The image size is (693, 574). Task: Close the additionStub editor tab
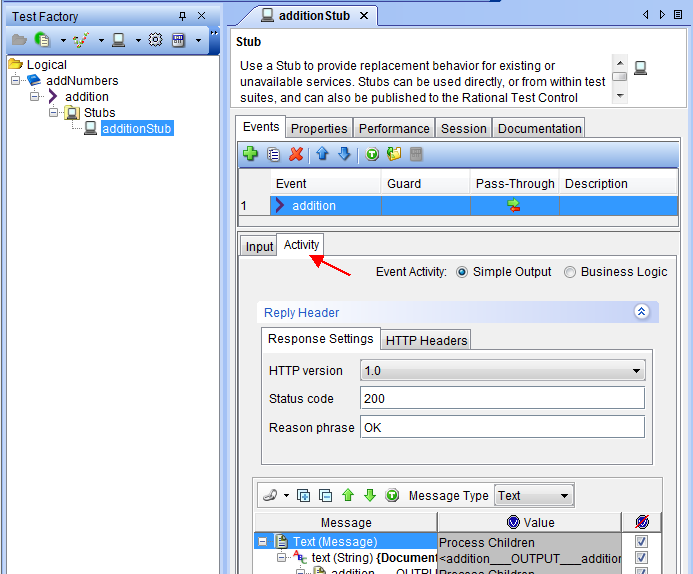point(364,16)
